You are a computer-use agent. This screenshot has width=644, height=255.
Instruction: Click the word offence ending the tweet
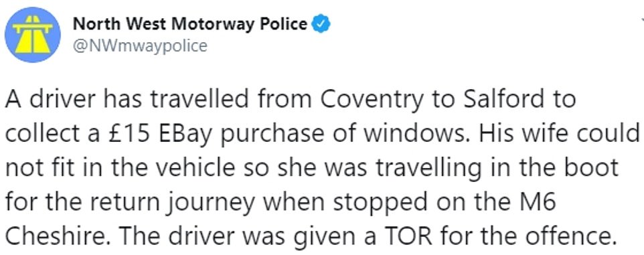[562, 236]
